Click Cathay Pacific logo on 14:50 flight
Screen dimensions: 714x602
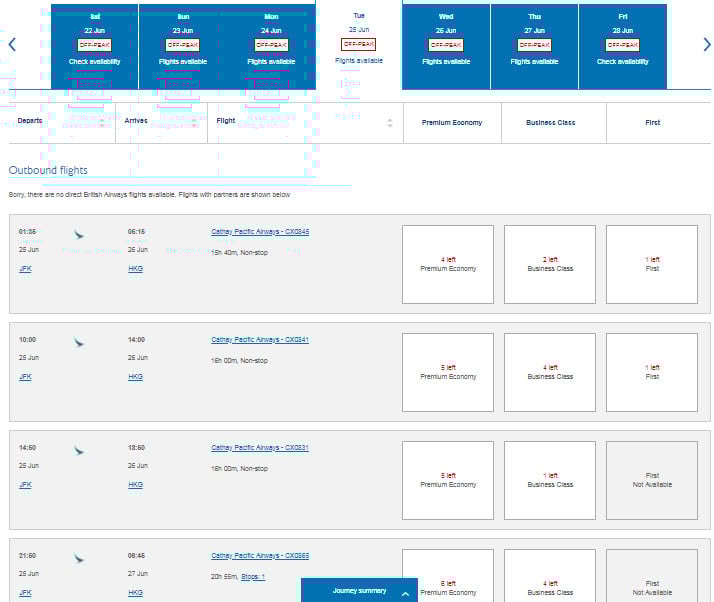pos(79,450)
